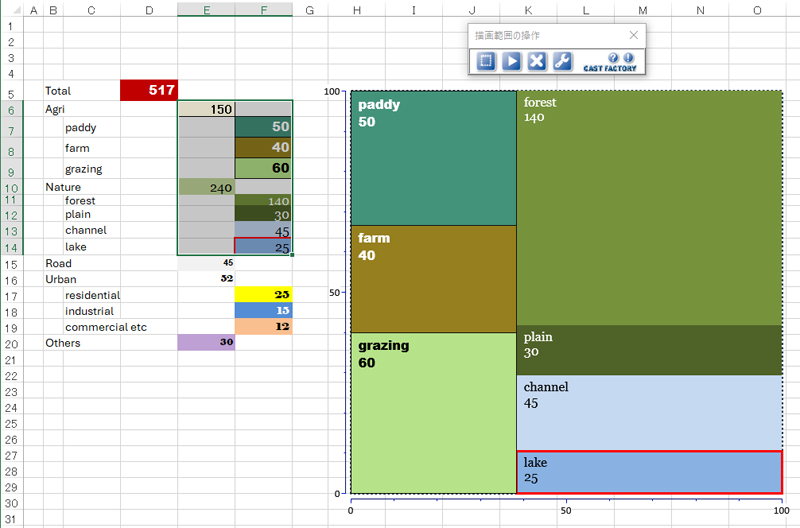Viewport: 800px width, 528px height.
Task: Click the blue X delete icon
Action: (537, 61)
